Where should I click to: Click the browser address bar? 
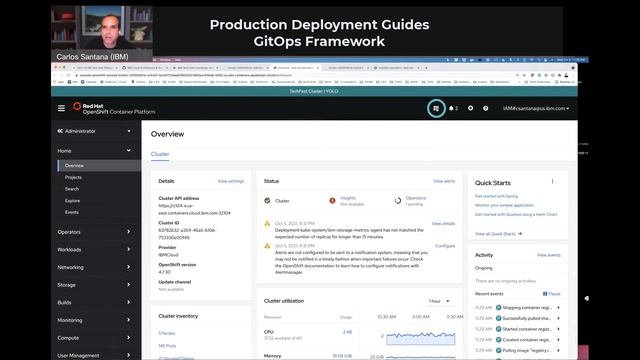[x=294, y=75]
